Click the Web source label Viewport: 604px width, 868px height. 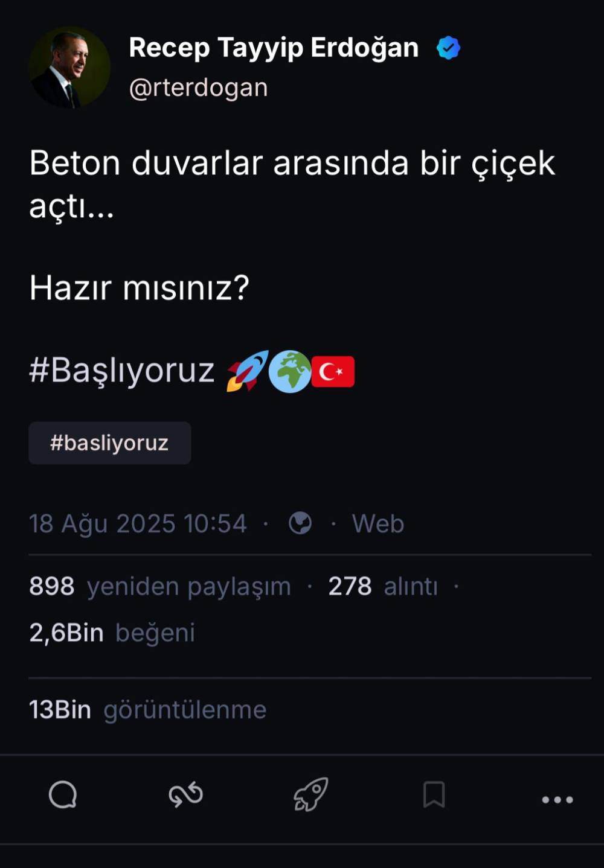click(x=378, y=523)
